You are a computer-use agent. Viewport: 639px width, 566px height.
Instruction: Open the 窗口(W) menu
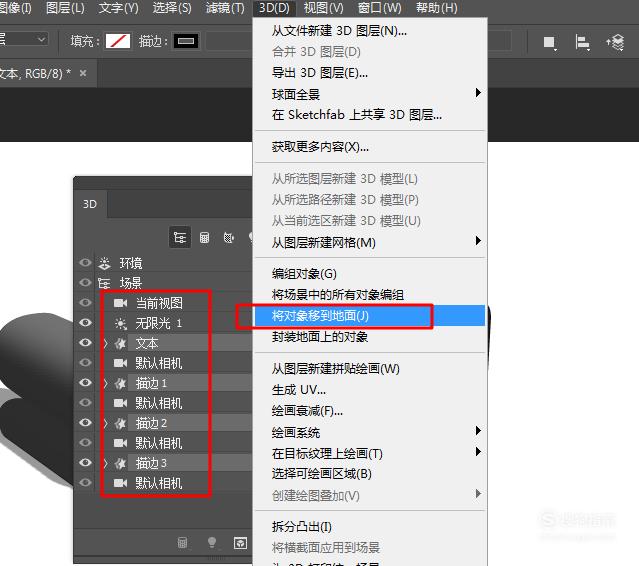(x=379, y=8)
